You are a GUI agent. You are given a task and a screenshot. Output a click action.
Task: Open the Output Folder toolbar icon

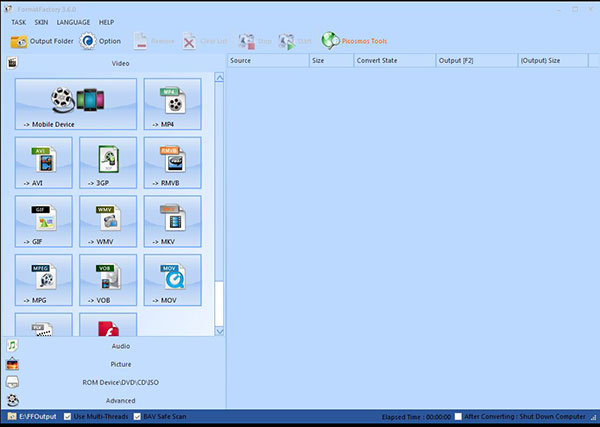19,41
